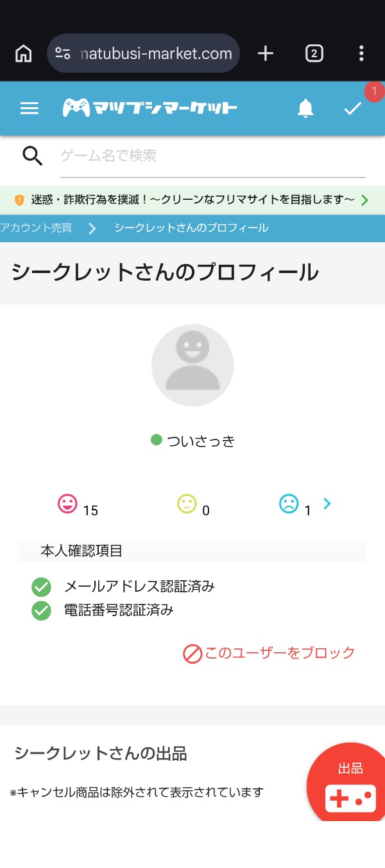385x868 pixels.
Task: Tap the sad face rating icon
Action: [289, 504]
